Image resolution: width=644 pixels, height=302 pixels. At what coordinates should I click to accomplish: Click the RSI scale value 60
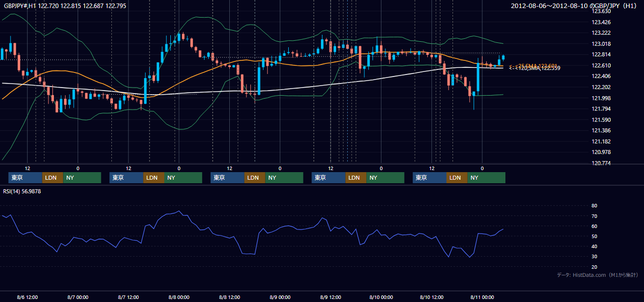click(x=594, y=226)
